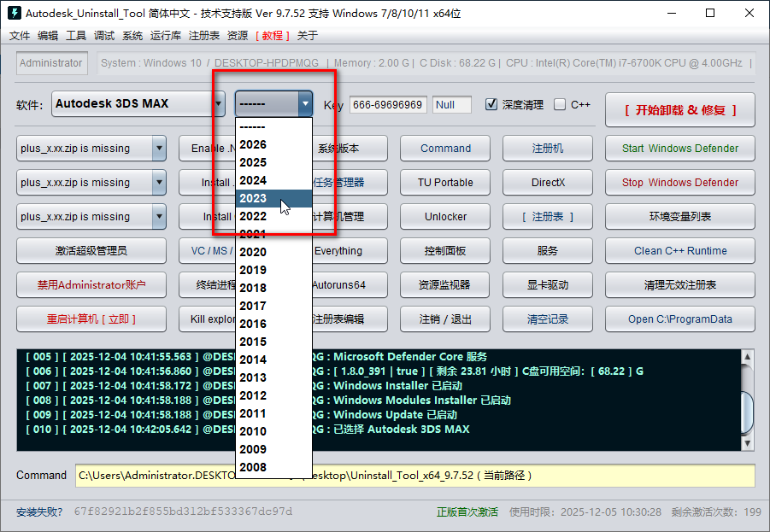Image resolution: width=770 pixels, height=532 pixels.
Task: Open the 调试 menu
Action: (104, 35)
